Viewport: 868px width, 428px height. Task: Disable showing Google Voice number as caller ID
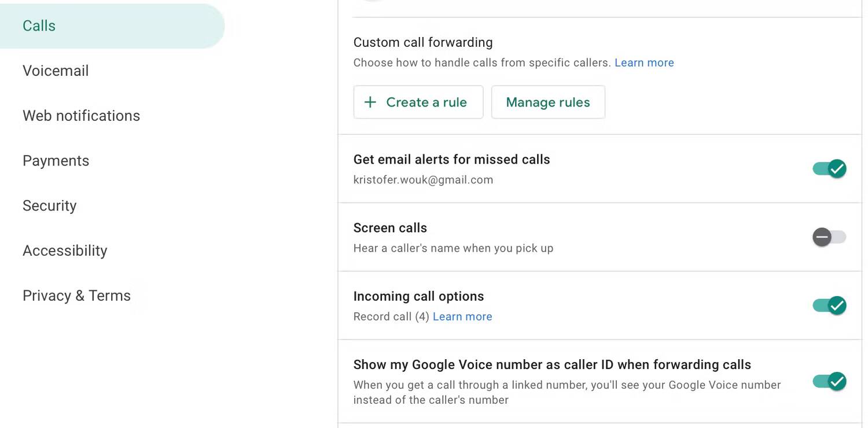click(x=829, y=381)
